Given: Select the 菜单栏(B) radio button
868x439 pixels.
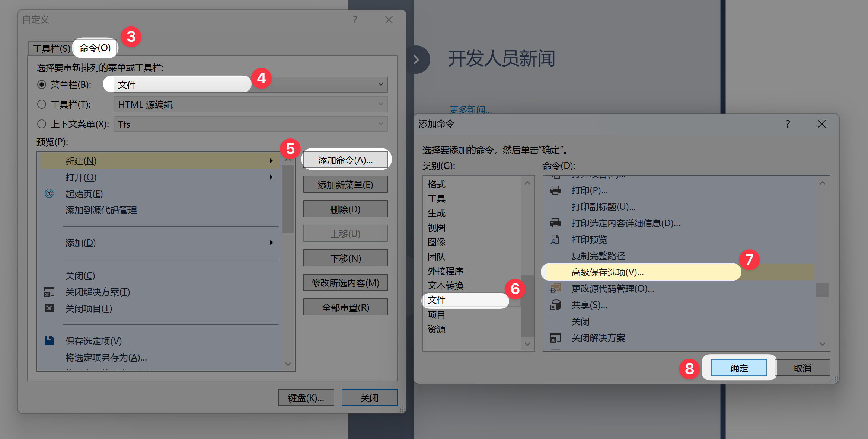Looking at the screenshot, I should pyautogui.click(x=42, y=84).
